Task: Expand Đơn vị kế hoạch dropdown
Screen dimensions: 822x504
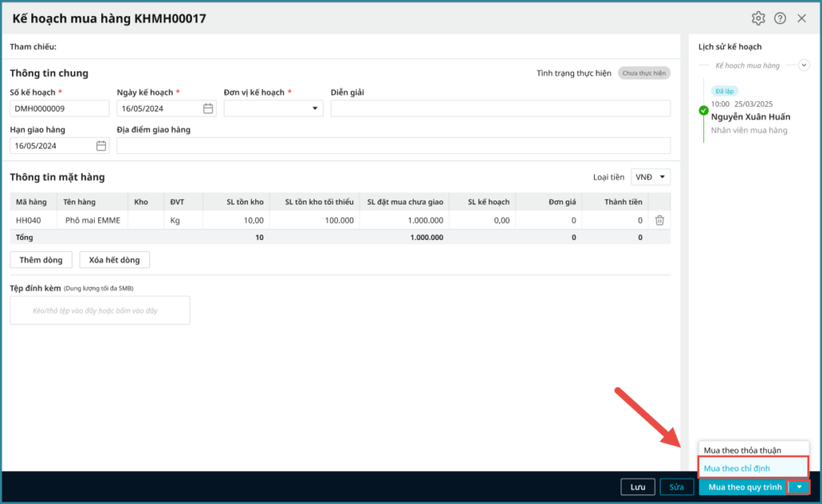Action: (x=314, y=108)
